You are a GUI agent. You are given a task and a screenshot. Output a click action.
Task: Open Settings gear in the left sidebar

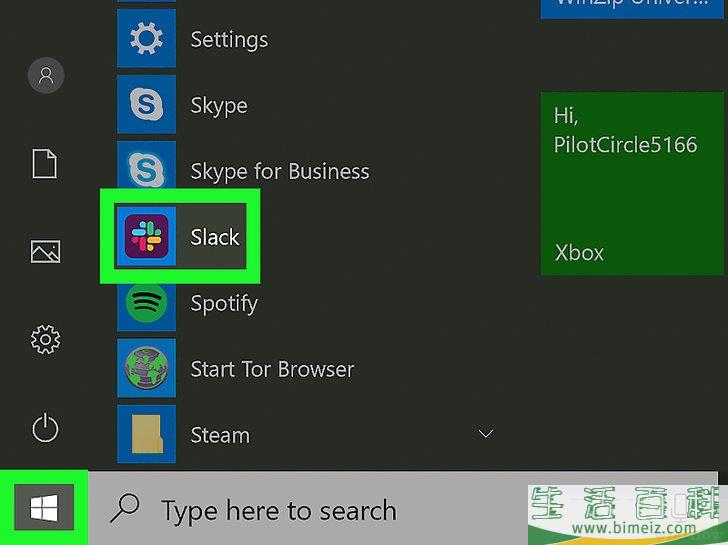[45, 340]
